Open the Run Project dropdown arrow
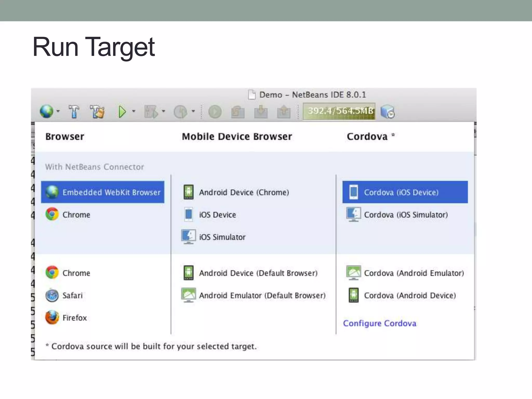This screenshot has height=399, width=532. [x=134, y=111]
